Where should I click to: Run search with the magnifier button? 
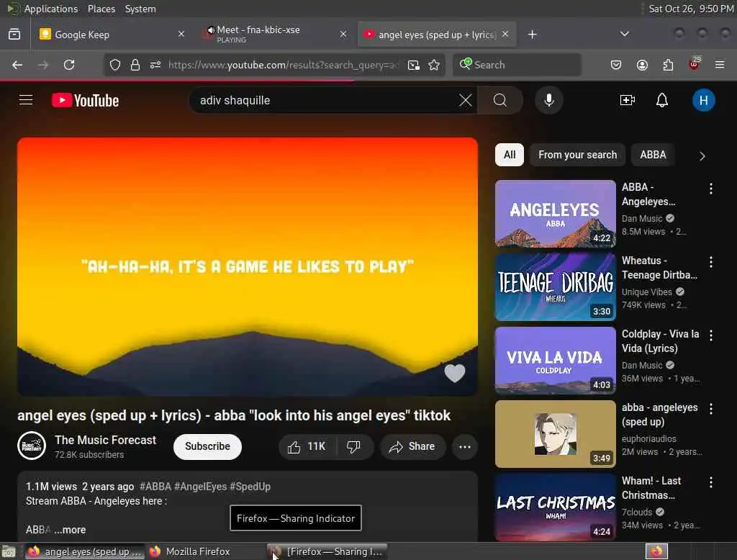(500, 100)
